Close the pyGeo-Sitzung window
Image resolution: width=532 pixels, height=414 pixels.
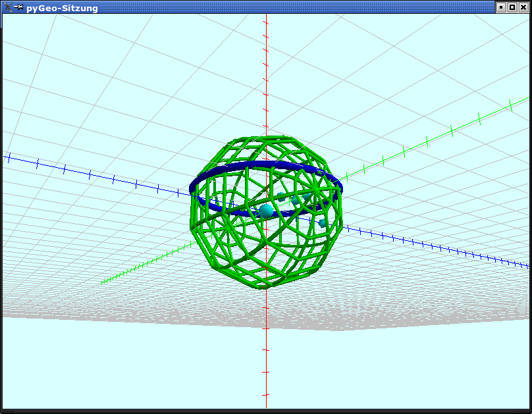point(523,8)
